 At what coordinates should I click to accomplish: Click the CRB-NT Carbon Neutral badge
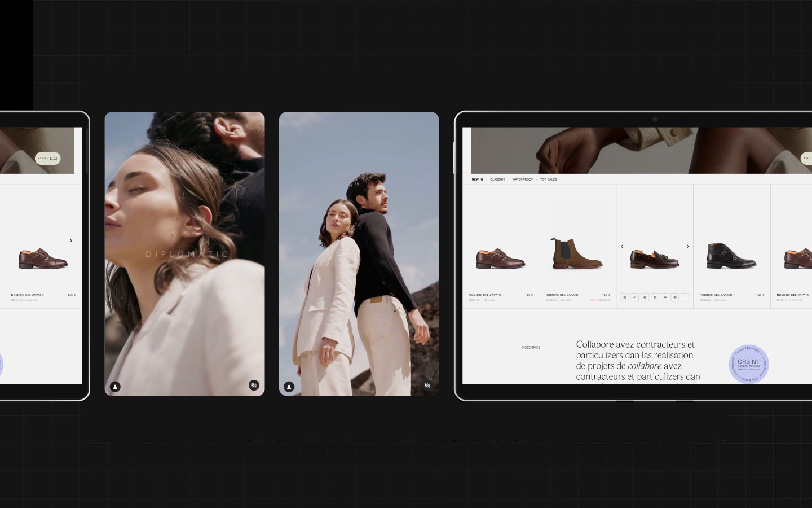[748, 364]
